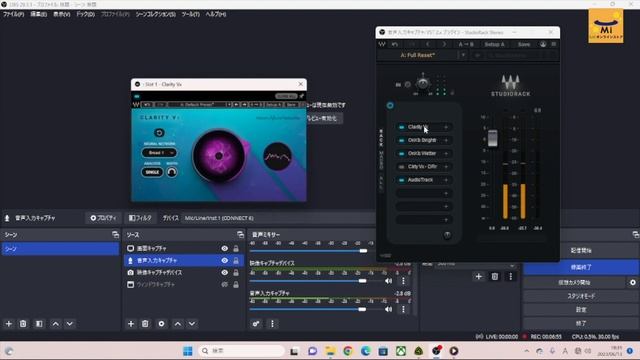Show the ウィンドウキャプチャ source with its eye icon
The height and width of the screenshot is (360, 640).
point(224,284)
